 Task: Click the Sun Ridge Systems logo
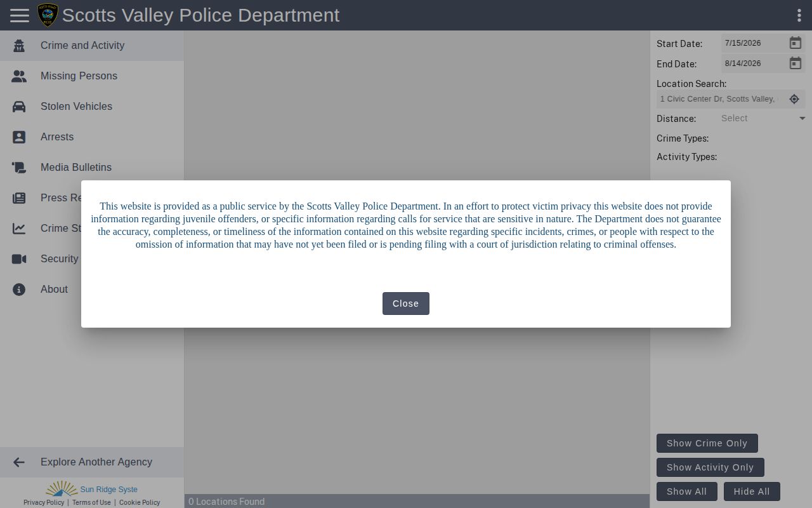92,488
